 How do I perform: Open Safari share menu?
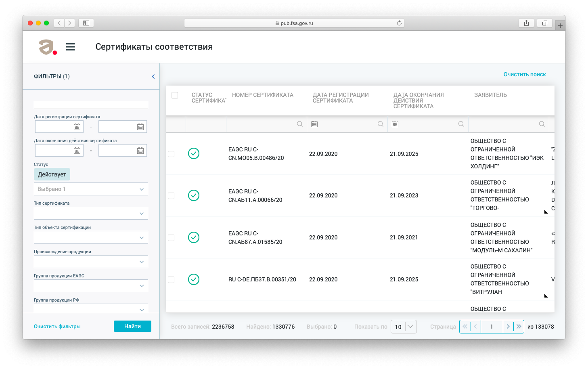point(526,23)
